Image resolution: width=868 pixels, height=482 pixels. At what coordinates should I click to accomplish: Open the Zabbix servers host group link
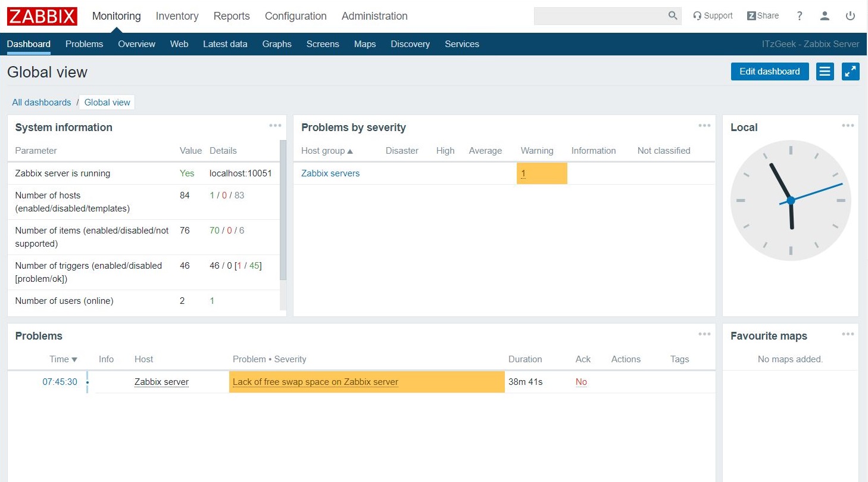(330, 173)
